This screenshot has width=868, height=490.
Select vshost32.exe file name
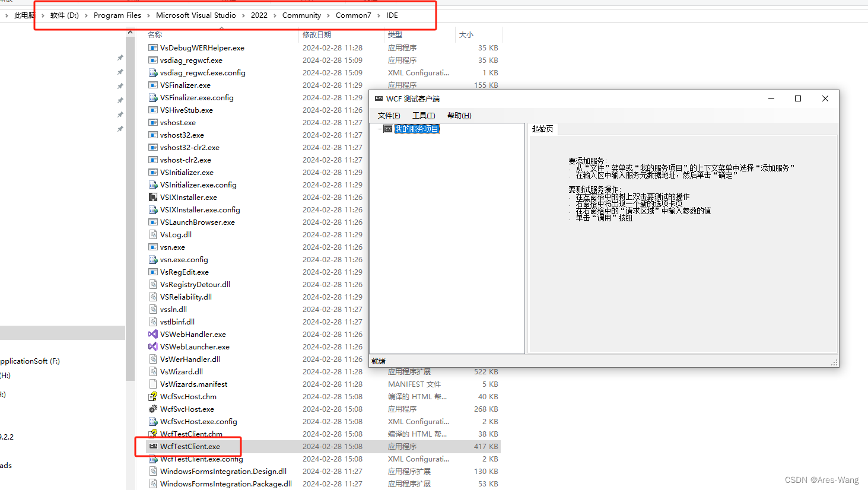[182, 135]
